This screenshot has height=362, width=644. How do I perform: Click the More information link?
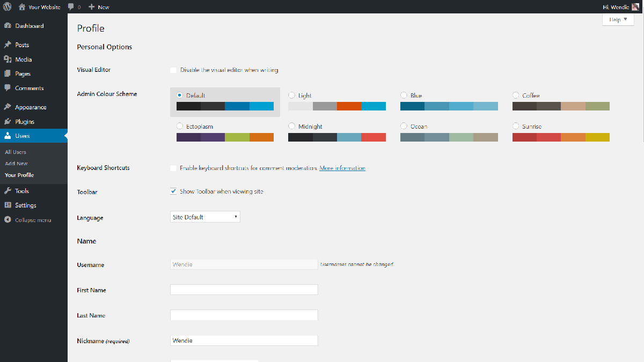tap(342, 168)
